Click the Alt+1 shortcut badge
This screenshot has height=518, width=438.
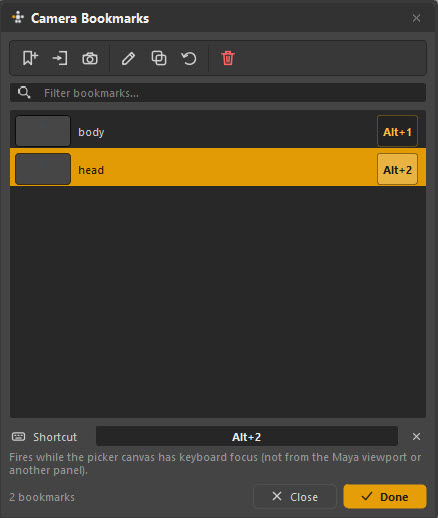point(397,131)
